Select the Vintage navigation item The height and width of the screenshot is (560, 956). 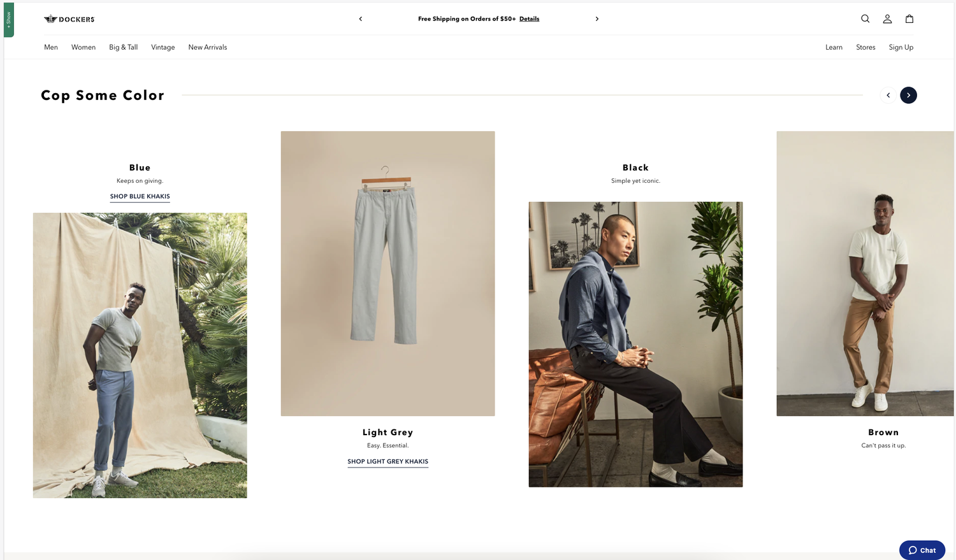pyautogui.click(x=163, y=47)
